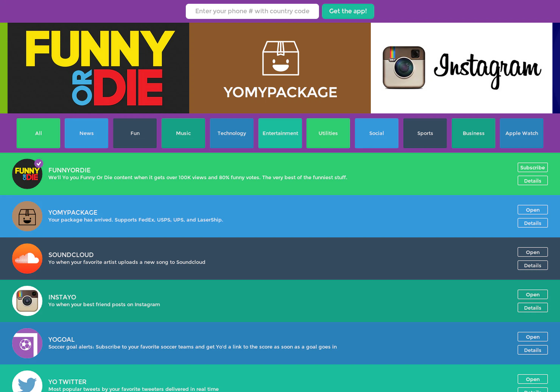Click the Get the app! button

pyautogui.click(x=348, y=11)
